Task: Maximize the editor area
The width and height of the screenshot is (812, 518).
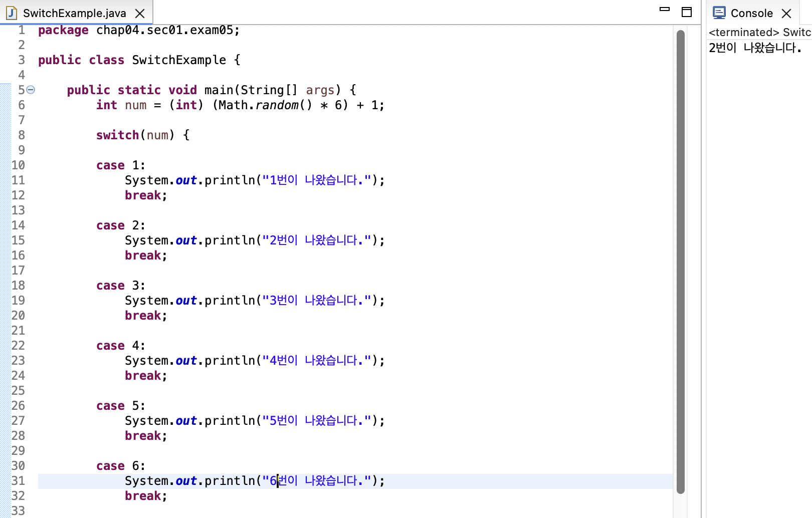Action: pos(687,12)
